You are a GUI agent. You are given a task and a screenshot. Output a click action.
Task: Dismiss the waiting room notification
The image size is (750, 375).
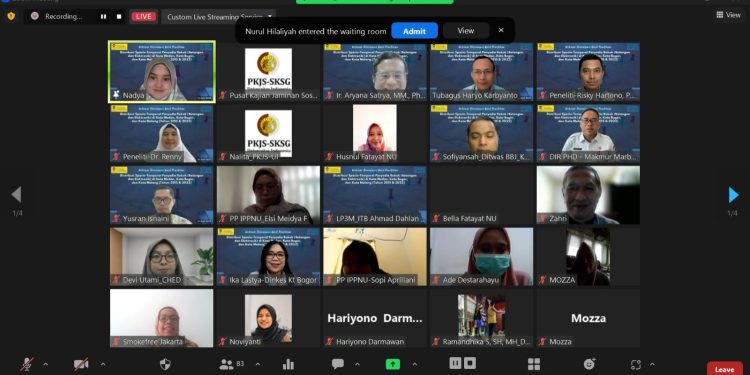pyautogui.click(x=501, y=30)
